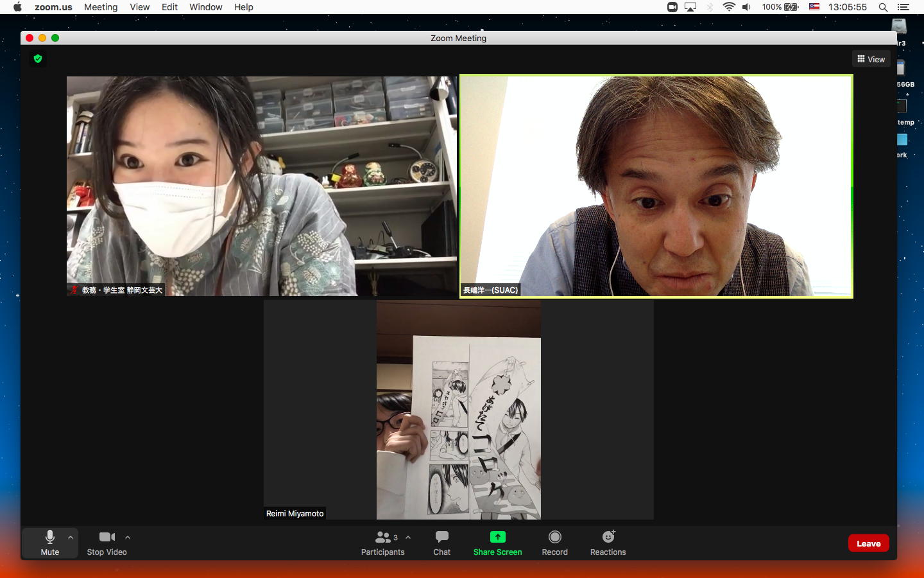This screenshot has height=578, width=924.
Task: Click the clock showing 13:05:55
Action: (x=847, y=7)
